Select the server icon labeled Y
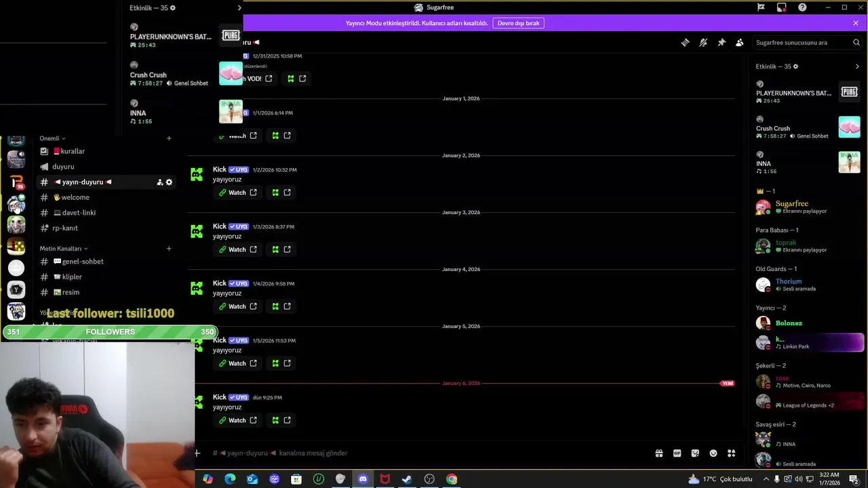The width and height of the screenshot is (868, 488). [16, 290]
